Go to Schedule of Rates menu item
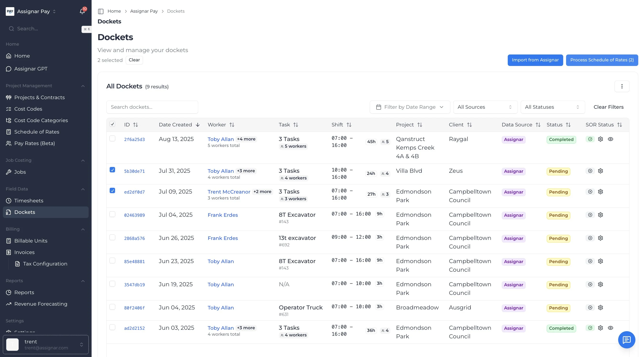 (x=37, y=132)
